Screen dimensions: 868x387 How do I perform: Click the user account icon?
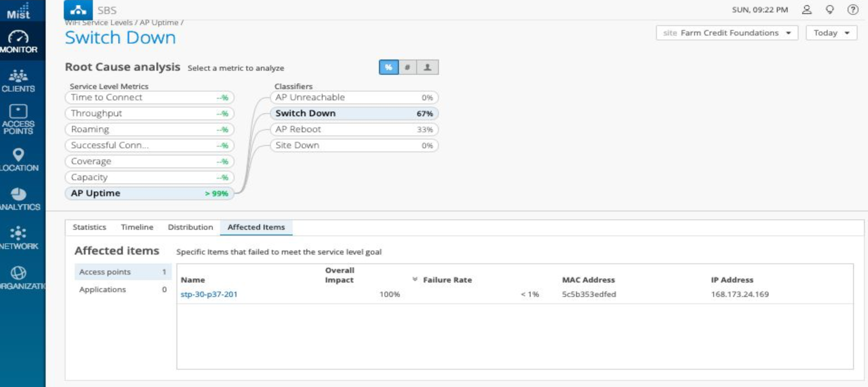[806, 10]
